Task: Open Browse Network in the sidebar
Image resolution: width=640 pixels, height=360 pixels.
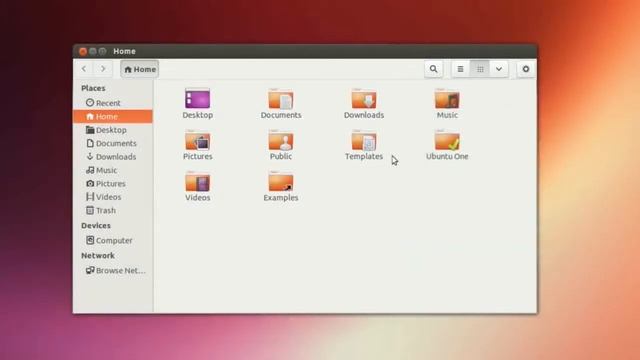Action: pyautogui.click(x=113, y=270)
